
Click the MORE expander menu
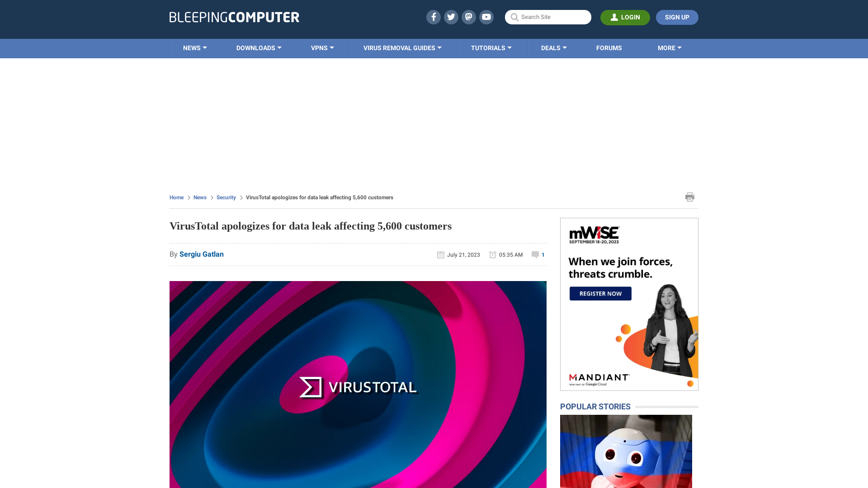[670, 47]
